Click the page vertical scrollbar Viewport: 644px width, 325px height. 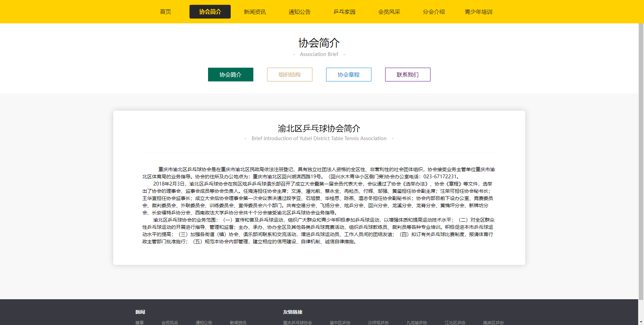click(641, 161)
